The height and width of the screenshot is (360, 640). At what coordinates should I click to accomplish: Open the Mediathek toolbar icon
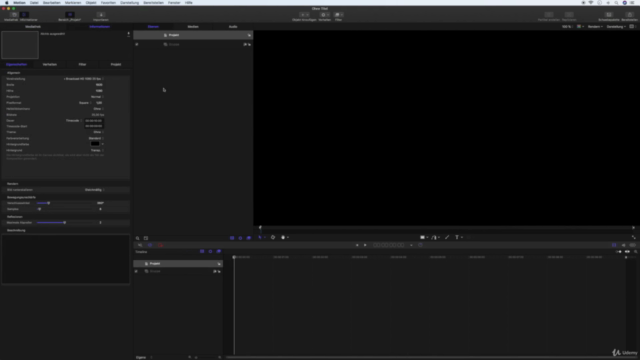click(13, 15)
